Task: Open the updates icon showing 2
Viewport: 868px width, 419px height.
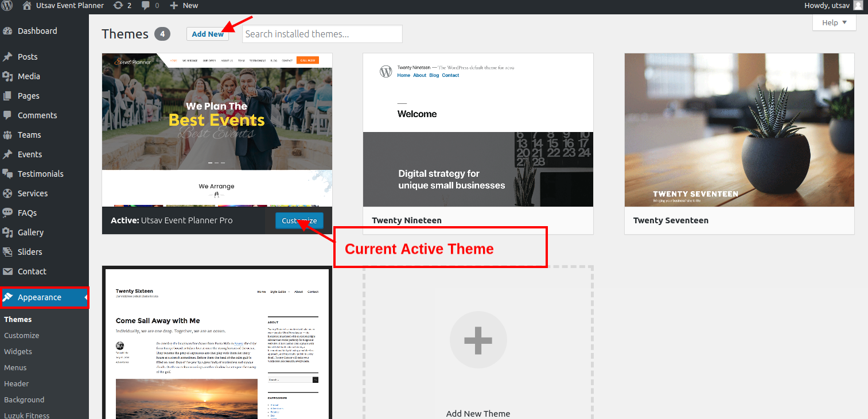Action: [118, 5]
